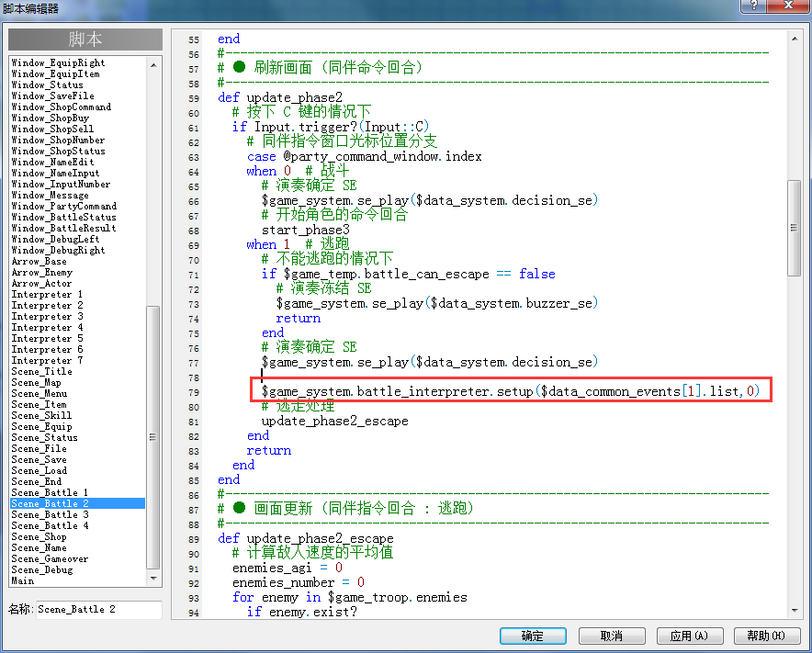Click the 'case @party_command_window.index' line
This screenshot has width=812, height=653.
[x=365, y=156]
